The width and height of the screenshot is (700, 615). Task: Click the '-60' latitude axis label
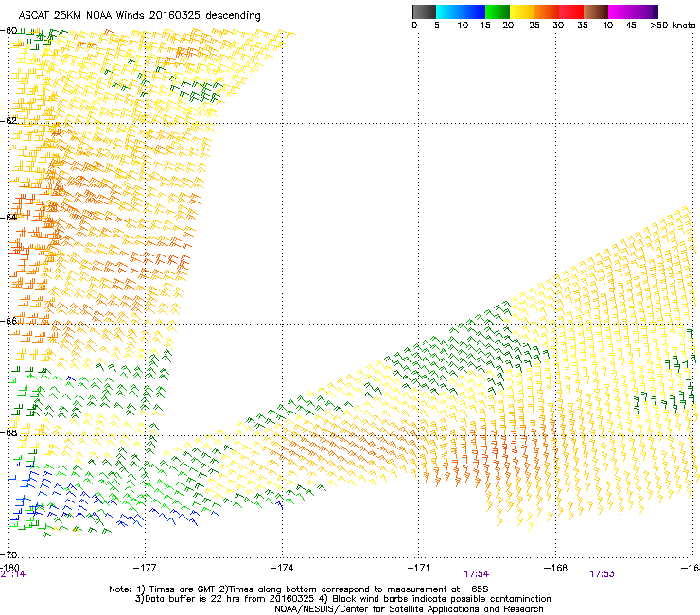(x=9, y=31)
